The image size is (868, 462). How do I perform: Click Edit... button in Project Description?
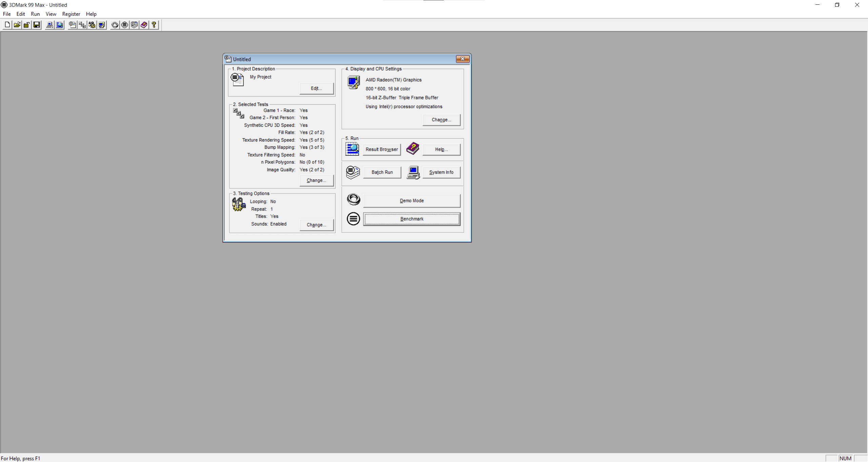316,88
